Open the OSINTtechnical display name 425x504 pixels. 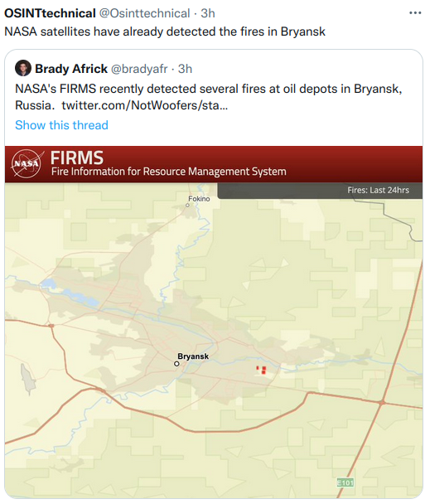click(x=50, y=13)
